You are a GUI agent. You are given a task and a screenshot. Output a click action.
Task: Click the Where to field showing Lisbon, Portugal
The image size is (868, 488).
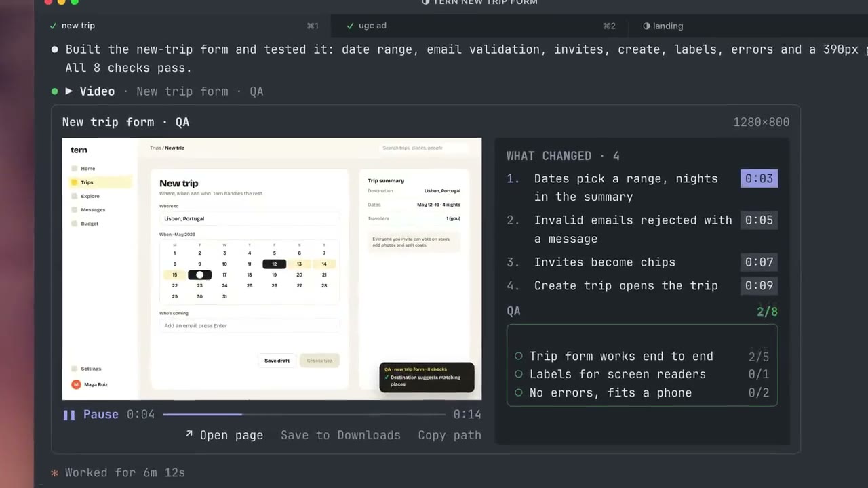(x=249, y=218)
